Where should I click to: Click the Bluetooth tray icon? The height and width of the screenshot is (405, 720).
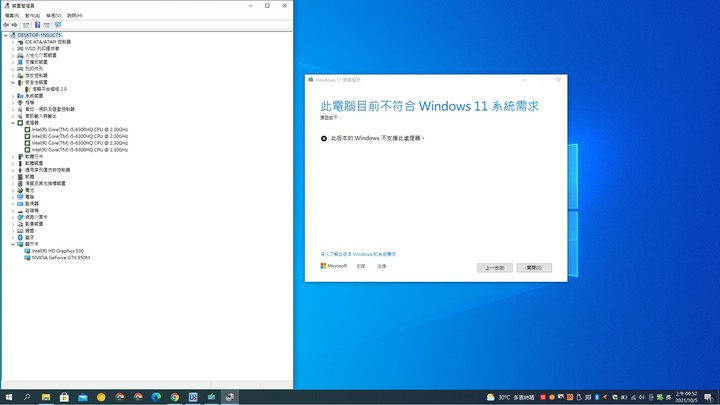coord(596,397)
